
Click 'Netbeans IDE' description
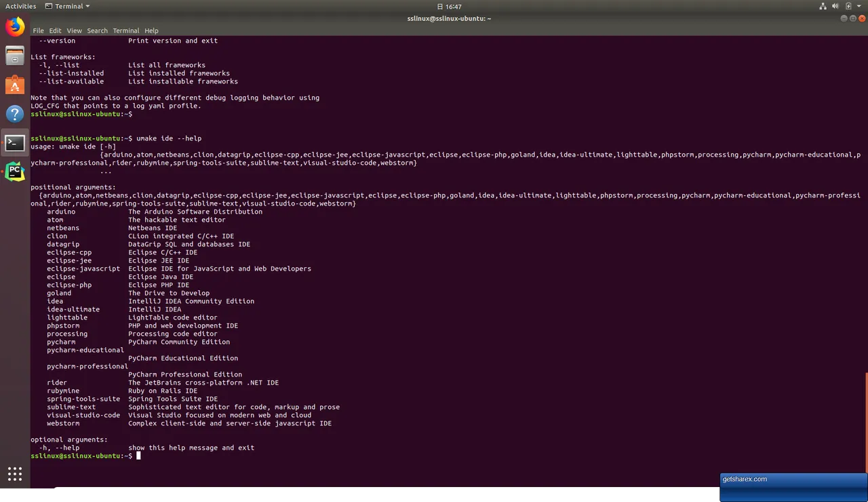click(153, 228)
